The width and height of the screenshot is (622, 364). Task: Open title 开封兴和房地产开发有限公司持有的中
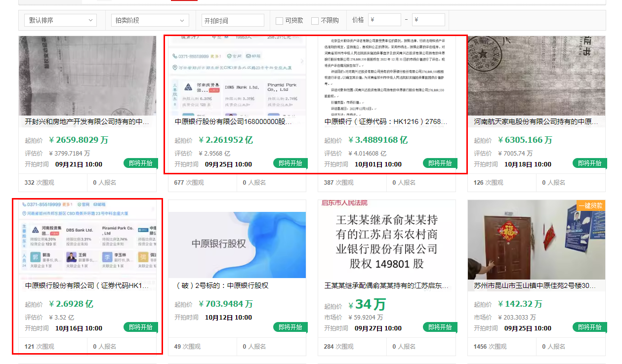[x=87, y=121]
